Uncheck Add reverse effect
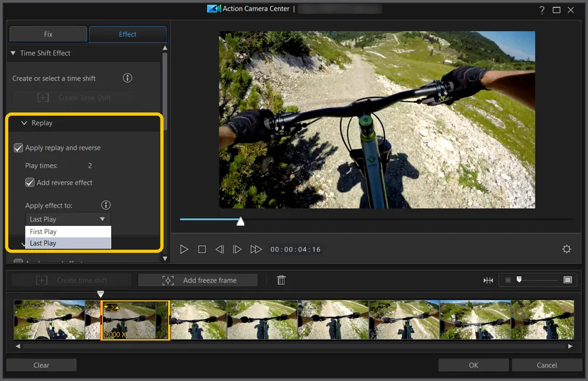588x381 pixels. (29, 183)
